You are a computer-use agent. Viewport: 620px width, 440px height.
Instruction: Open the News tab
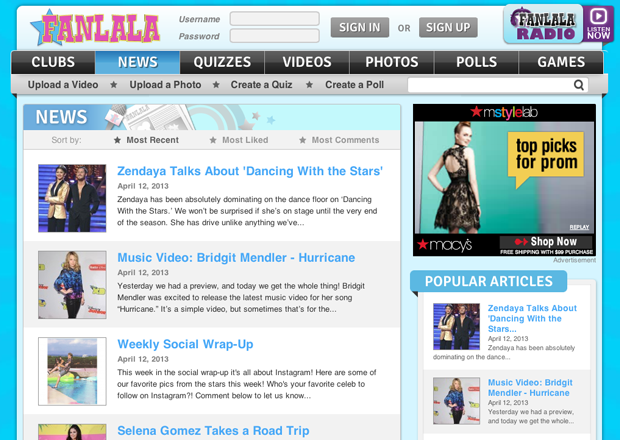tap(138, 62)
